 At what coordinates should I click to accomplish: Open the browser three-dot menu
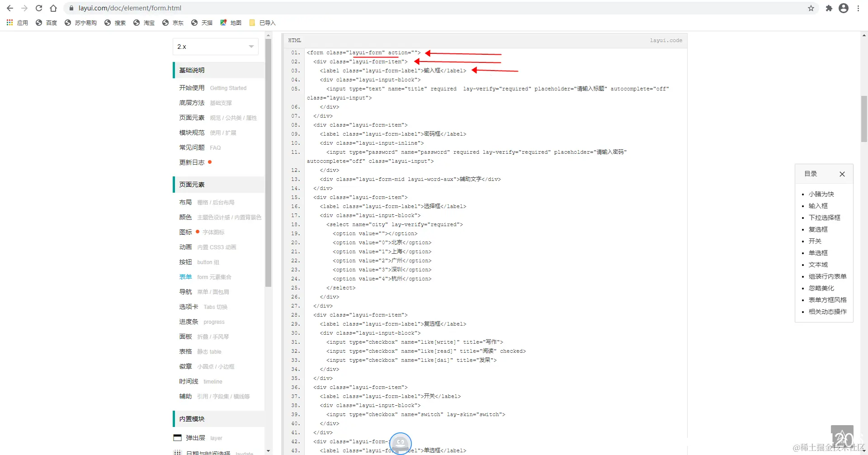pyautogui.click(x=858, y=8)
